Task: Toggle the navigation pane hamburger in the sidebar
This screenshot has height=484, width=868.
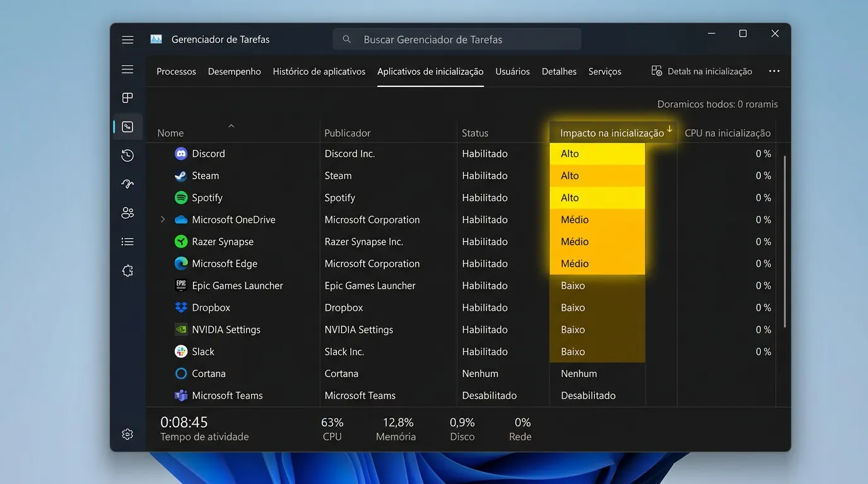Action: pyautogui.click(x=127, y=69)
